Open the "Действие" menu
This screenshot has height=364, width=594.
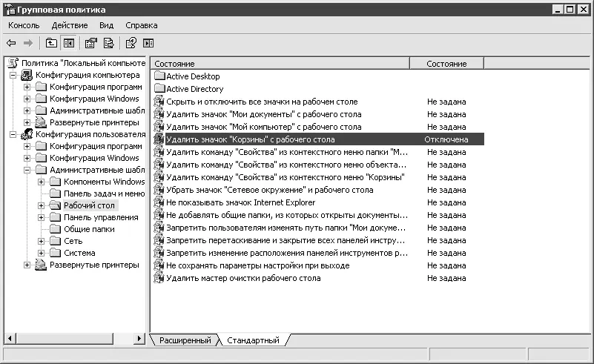pyautogui.click(x=70, y=25)
